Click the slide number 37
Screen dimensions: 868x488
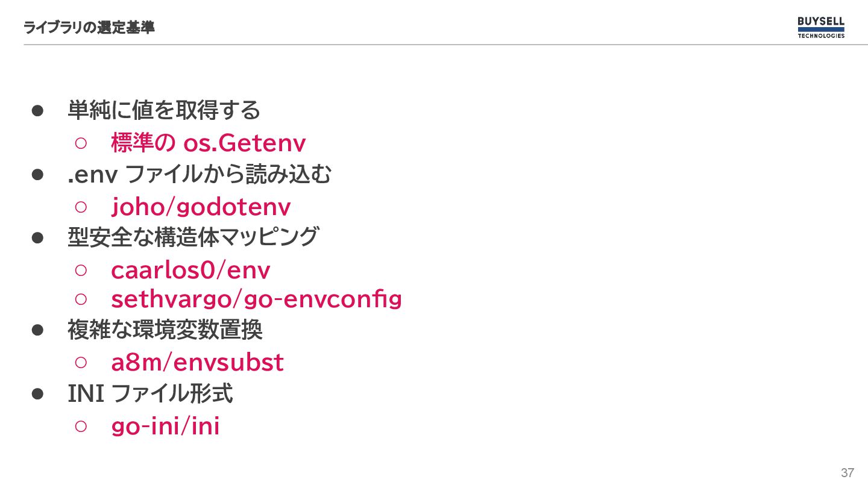(848, 472)
